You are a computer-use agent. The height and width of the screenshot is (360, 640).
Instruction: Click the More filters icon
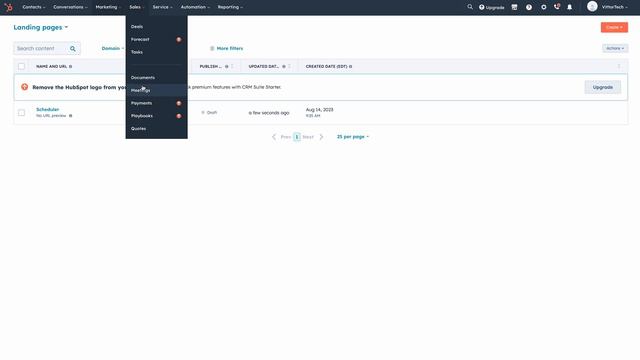point(212,49)
